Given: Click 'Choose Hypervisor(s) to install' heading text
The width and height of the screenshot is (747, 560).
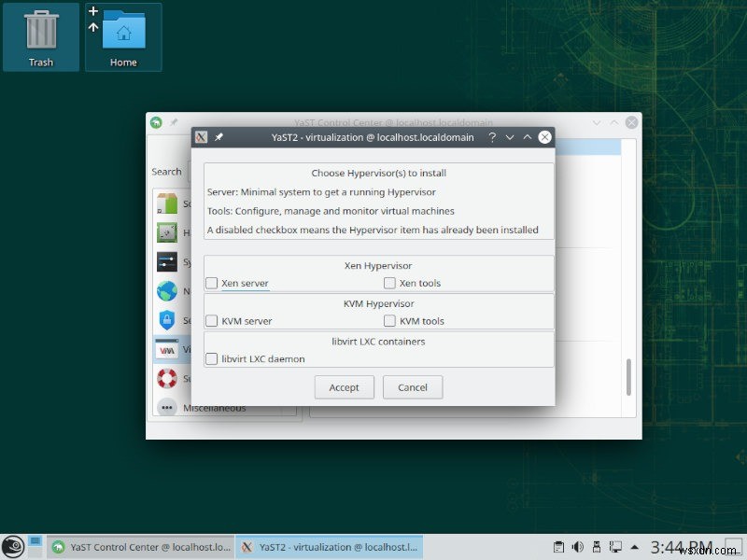Looking at the screenshot, I should tap(379, 173).
